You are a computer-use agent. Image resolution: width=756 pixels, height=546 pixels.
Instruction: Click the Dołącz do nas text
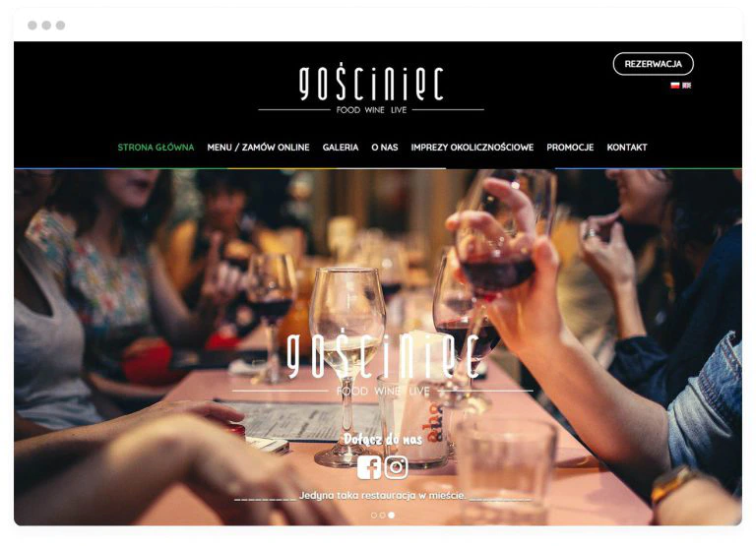point(383,439)
